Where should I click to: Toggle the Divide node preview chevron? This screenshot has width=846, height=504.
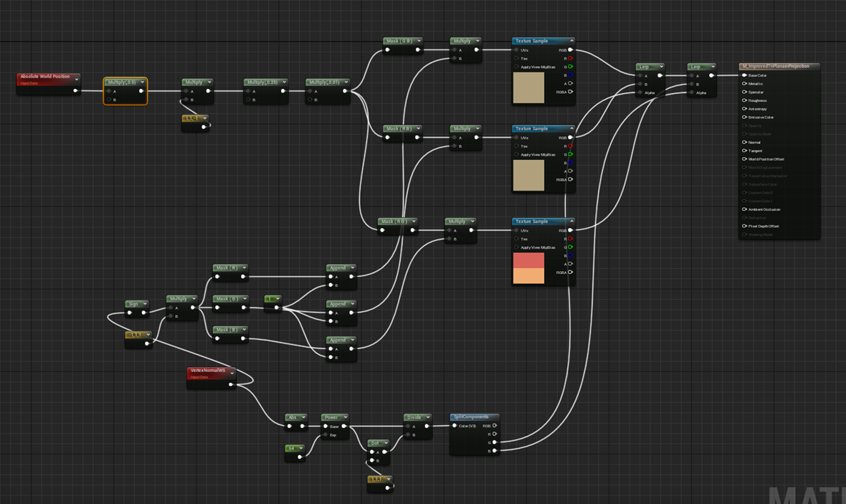point(428,417)
